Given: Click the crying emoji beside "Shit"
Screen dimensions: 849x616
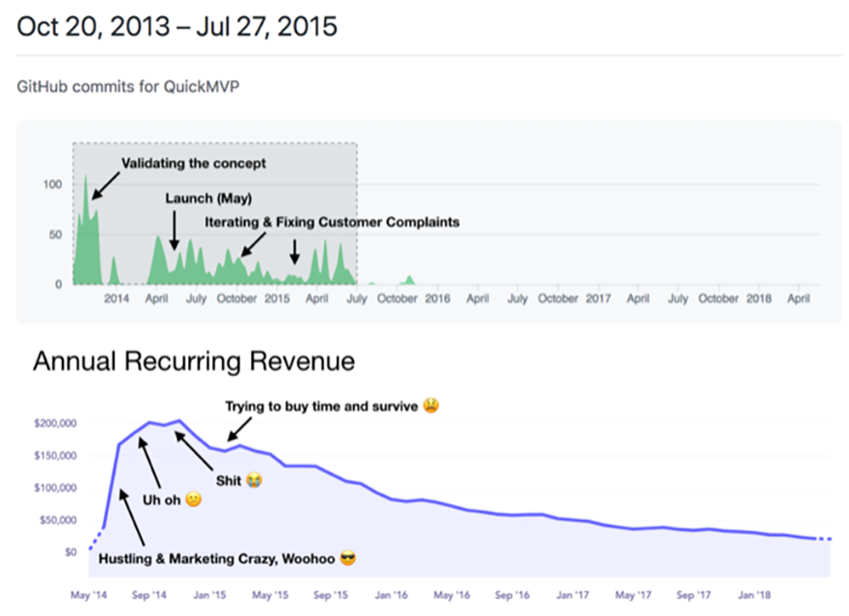Looking at the screenshot, I should (x=255, y=480).
